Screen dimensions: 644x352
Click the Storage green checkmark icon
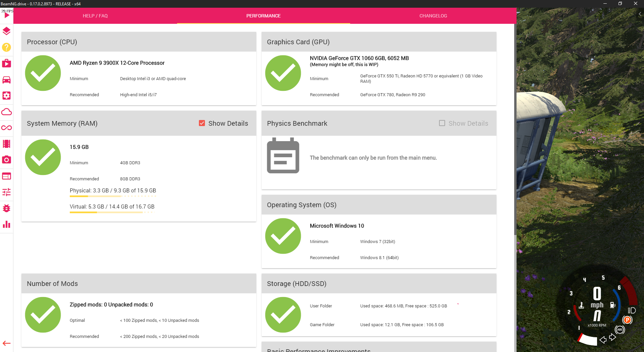coord(283,315)
